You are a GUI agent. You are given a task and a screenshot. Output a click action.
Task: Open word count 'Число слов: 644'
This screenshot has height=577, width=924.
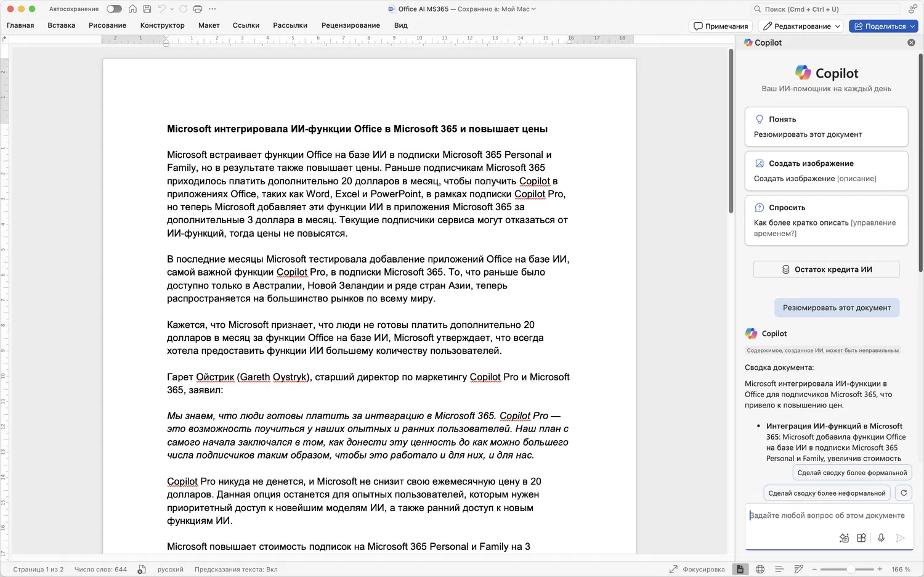(100, 570)
